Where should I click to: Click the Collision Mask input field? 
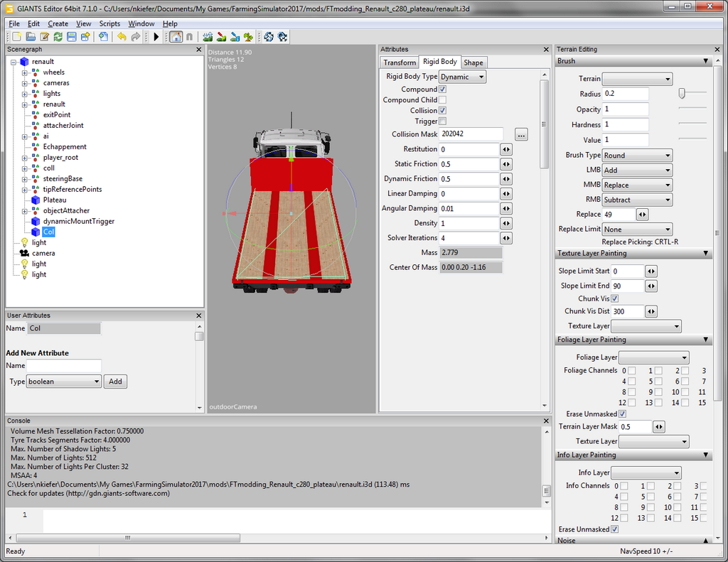[471, 134]
